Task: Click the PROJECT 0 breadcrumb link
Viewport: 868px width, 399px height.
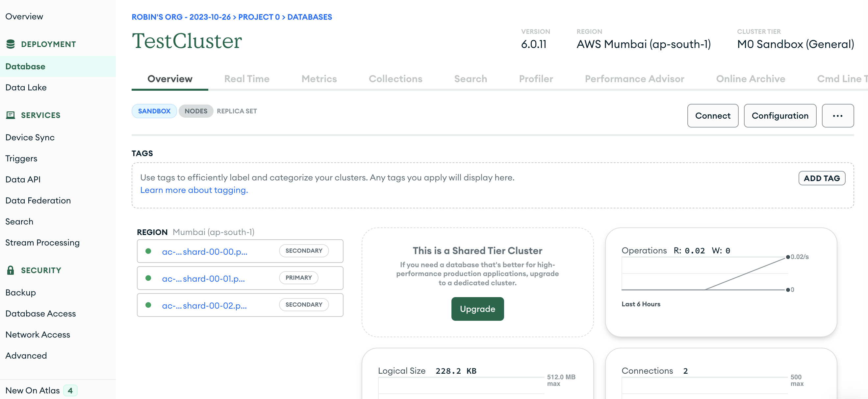Action: click(259, 17)
